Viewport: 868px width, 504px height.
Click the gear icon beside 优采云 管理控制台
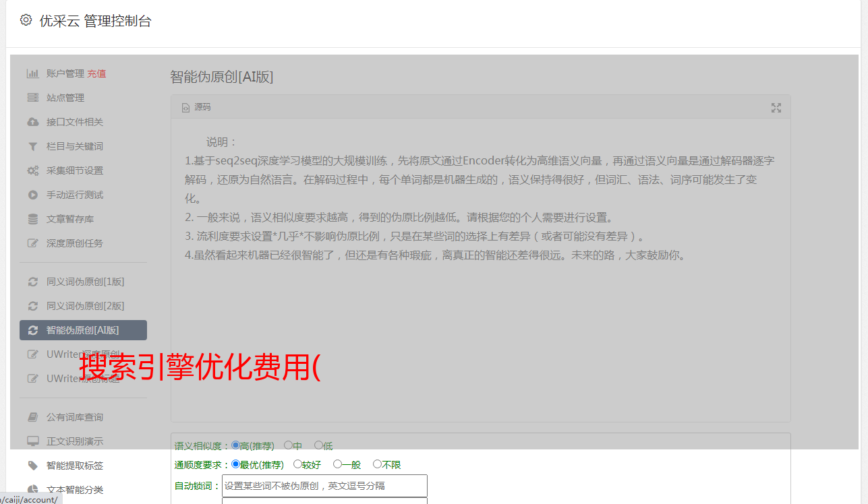point(26,20)
